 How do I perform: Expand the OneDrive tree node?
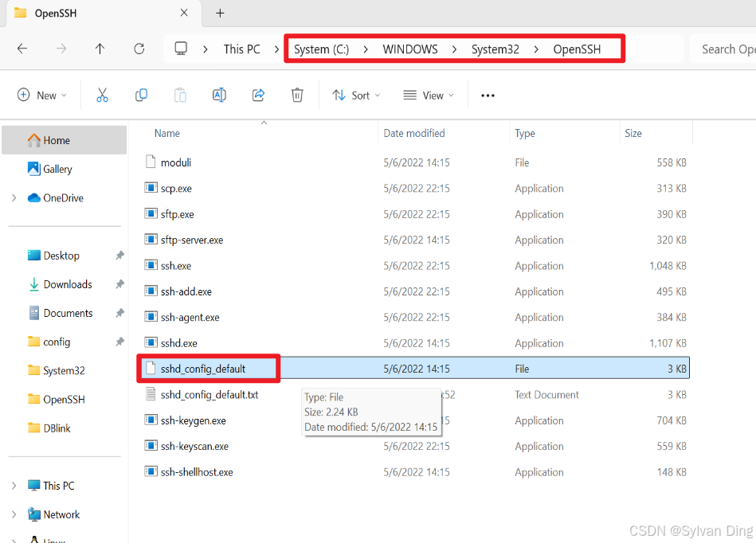click(x=14, y=198)
